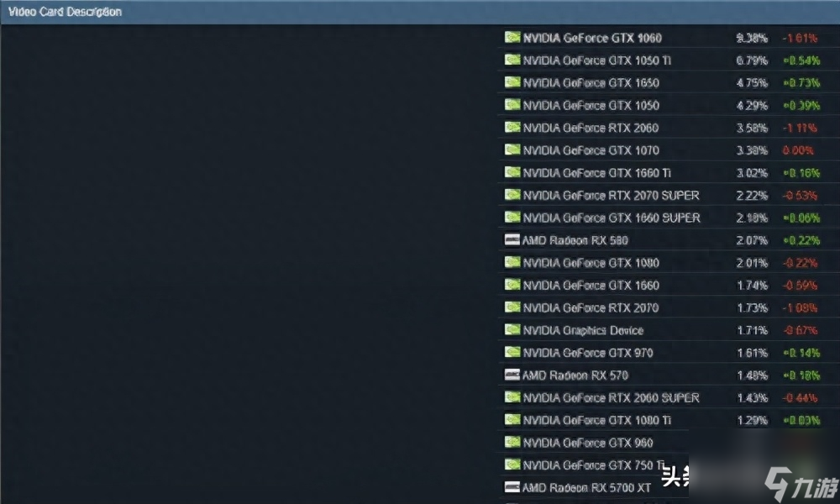Select the NVIDIA GeForce GTX 1080 label
This screenshot has width=840, height=504.
[x=591, y=263]
